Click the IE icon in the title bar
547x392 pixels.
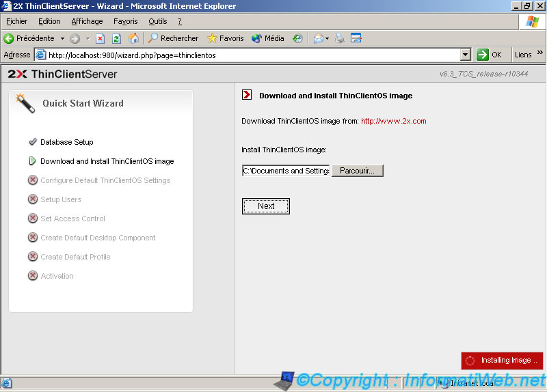pos(6,5)
